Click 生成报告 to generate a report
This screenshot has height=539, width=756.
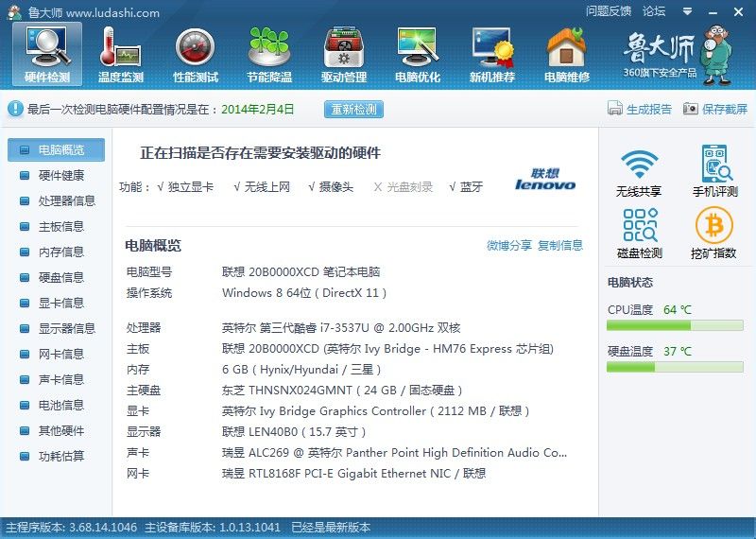pos(640,109)
